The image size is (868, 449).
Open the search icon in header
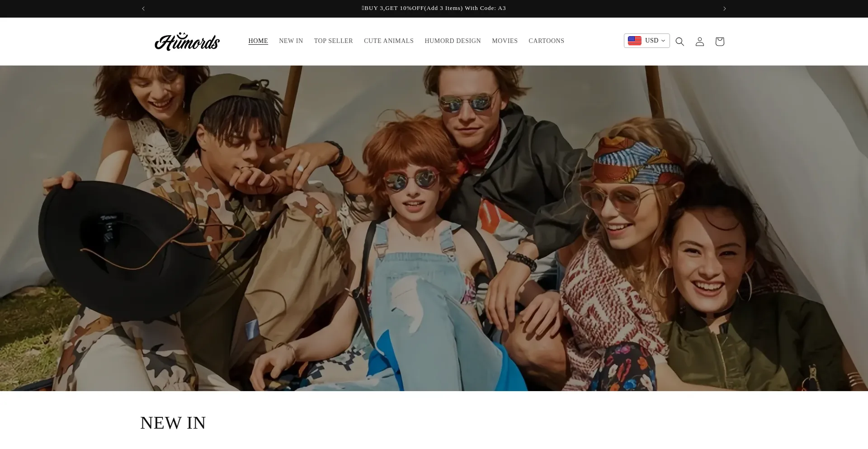pos(679,42)
